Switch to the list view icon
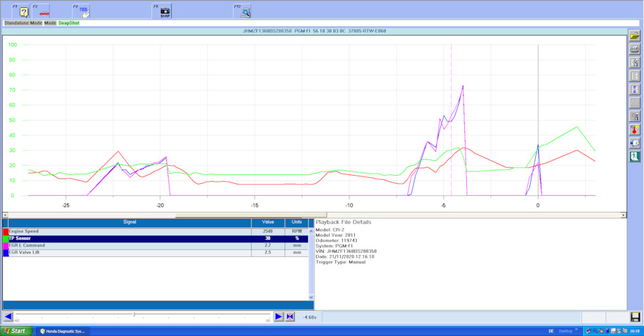Image resolution: width=644 pixels, height=336 pixels. click(x=635, y=76)
